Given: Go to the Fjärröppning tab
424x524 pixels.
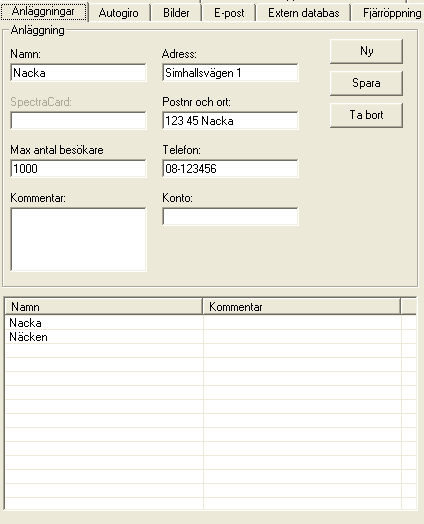Looking at the screenshot, I should pos(388,13).
